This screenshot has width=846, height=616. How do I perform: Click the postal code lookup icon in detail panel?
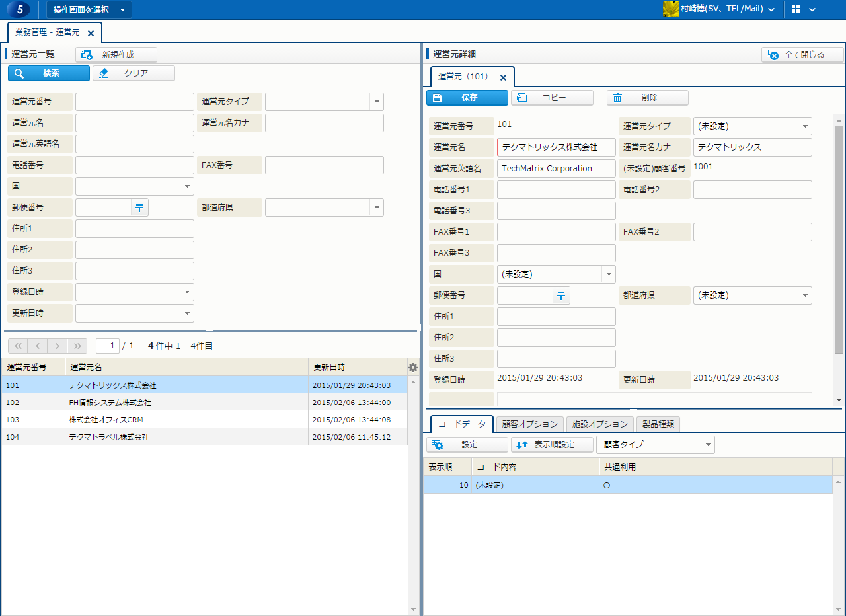point(561,295)
